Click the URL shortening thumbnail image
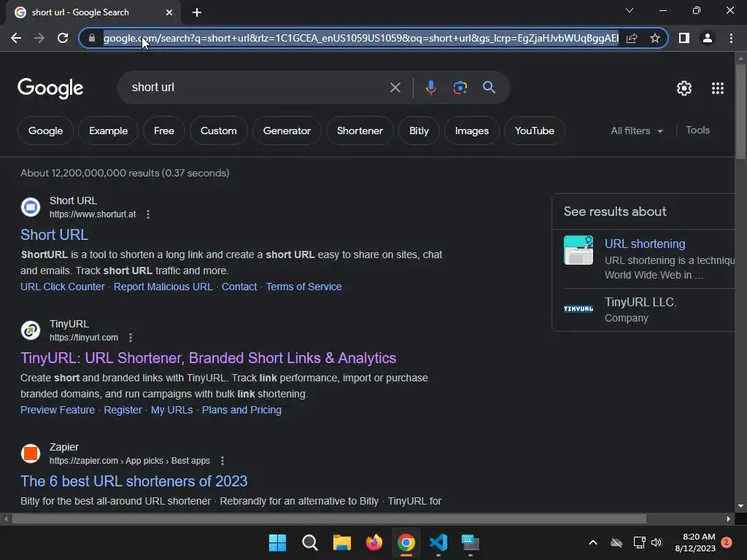 [x=578, y=250]
